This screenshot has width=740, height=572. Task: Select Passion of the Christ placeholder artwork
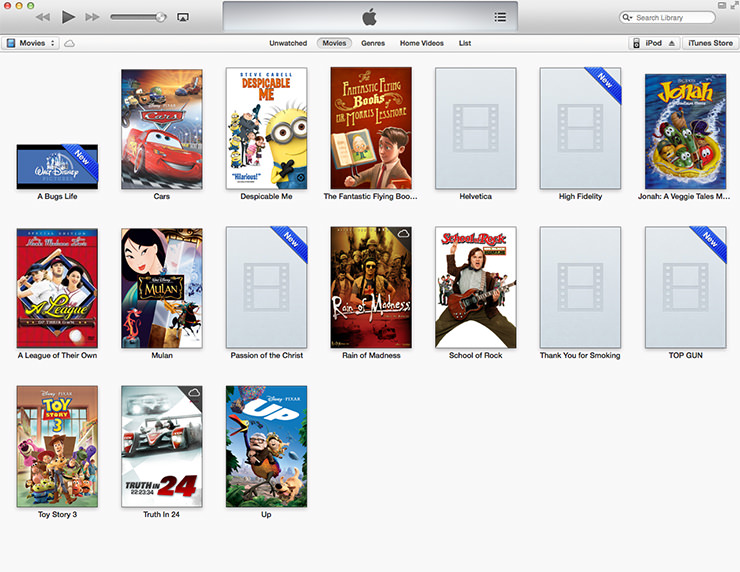(266, 287)
